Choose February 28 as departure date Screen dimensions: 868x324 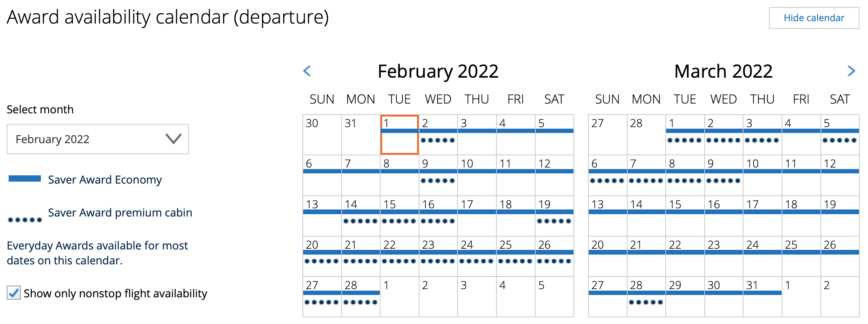361,297
